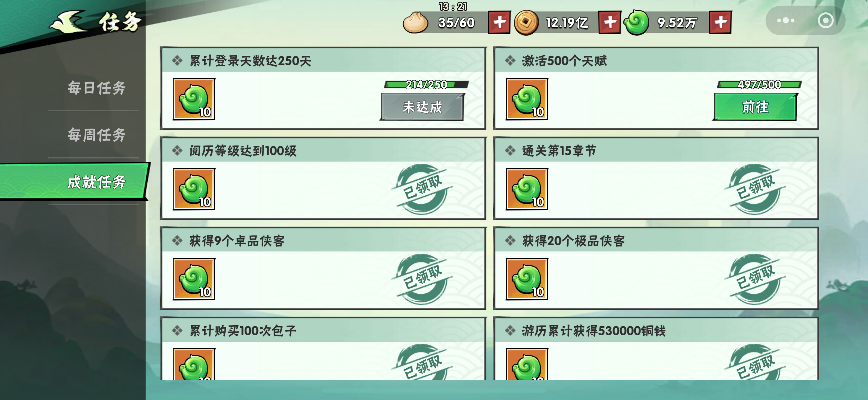Screen dimensions: 868x400
Task: Tap the 497/500 talents progress bar
Action: [x=759, y=85]
